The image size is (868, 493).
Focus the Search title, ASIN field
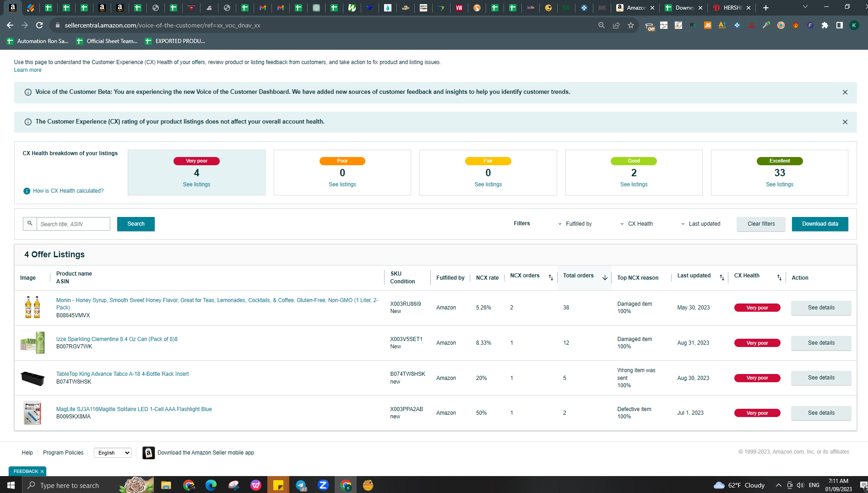(73, 224)
